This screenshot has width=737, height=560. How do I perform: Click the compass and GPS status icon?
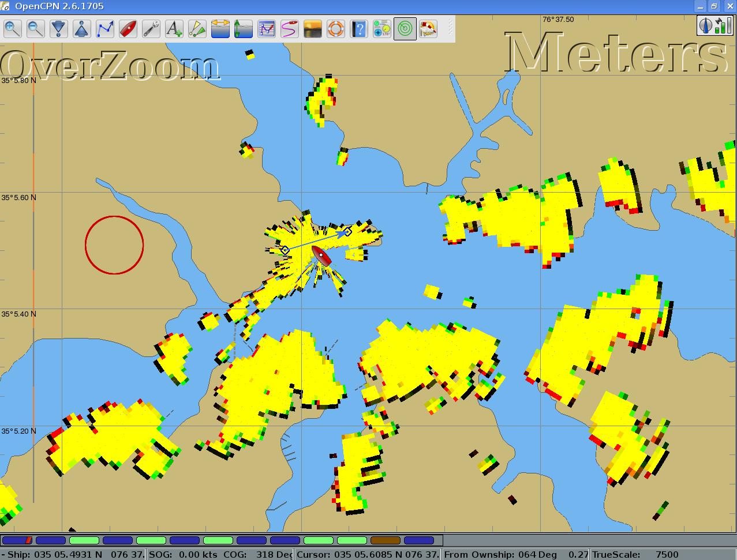pos(714,25)
